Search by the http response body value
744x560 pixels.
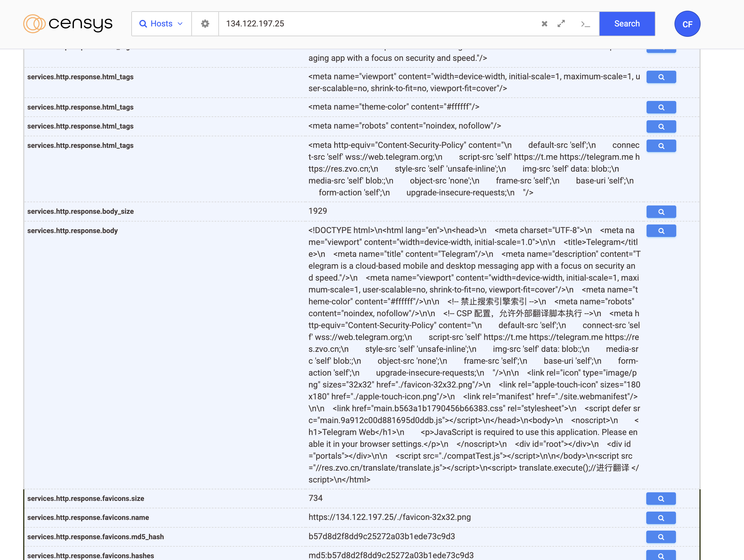pyautogui.click(x=661, y=231)
